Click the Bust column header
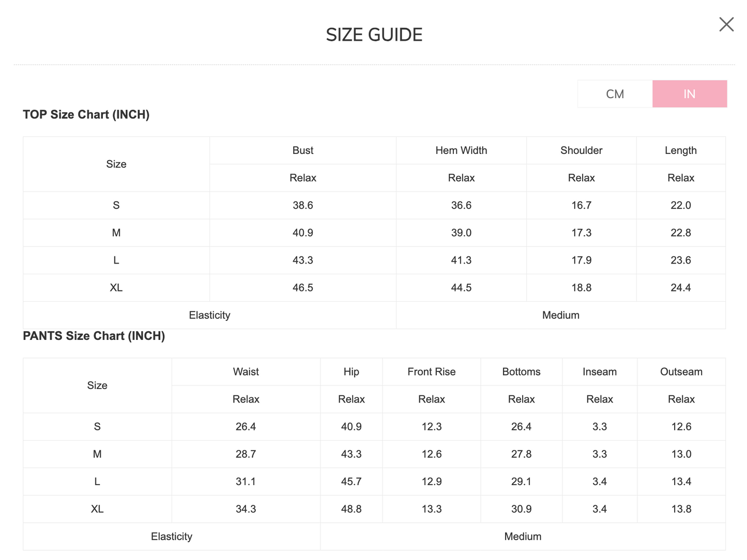This screenshot has height=560, width=747. pyautogui.click(x=303, y=150)
